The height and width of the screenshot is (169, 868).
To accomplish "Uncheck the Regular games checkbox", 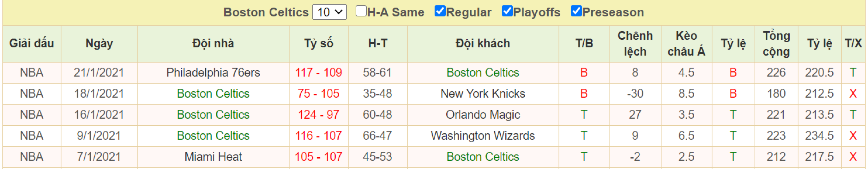I will point(440,11).
